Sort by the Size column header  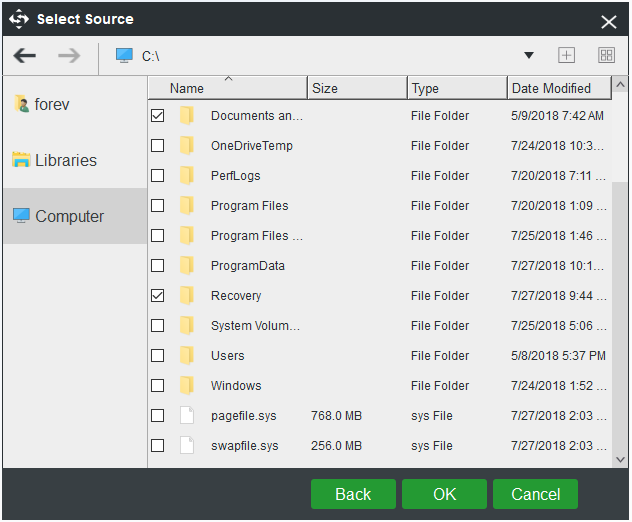358,87
